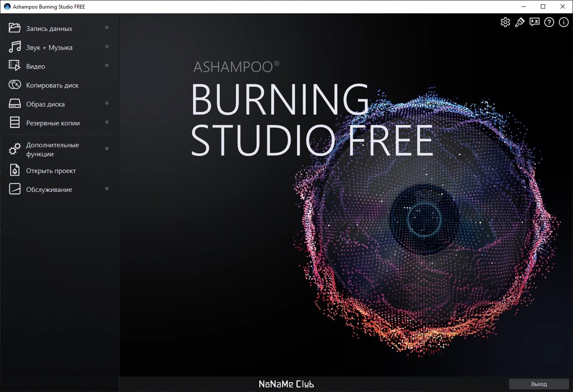The image size is (573, 392).
Task: Expand the Запись данных submenu dot
Action: (107, 28)
